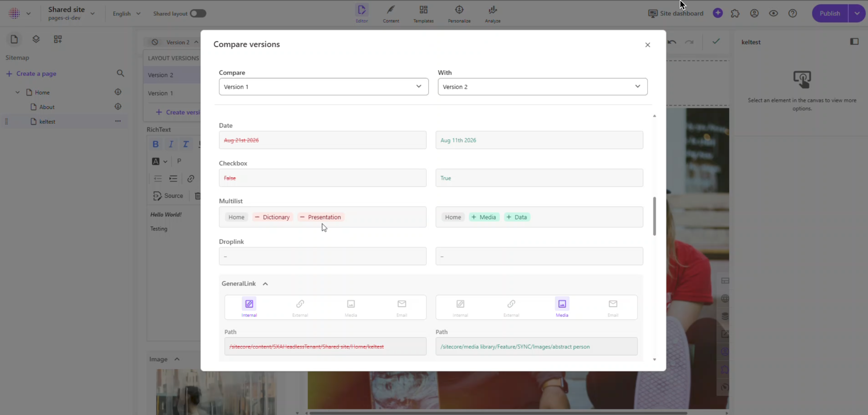Screen dimensions: 868x415
Task: Click Create version link
Action: pos(178,112)
